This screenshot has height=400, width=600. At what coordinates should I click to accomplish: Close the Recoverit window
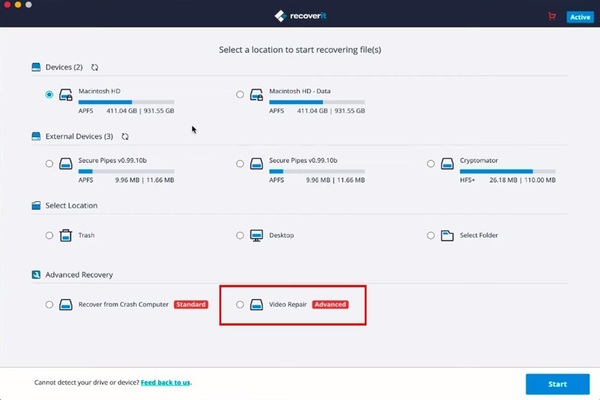tap(7, 5)
